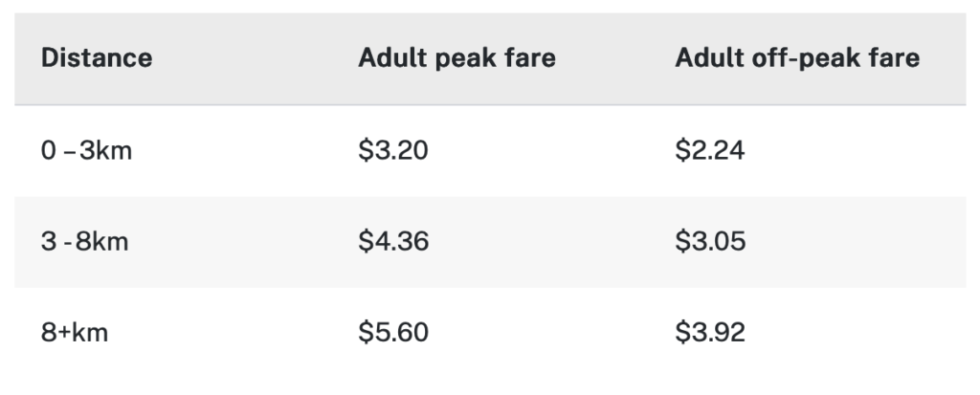Screen dimensions: 980x395
Task: Click the $2.24 off-peak fare
Action: point(710,151)
